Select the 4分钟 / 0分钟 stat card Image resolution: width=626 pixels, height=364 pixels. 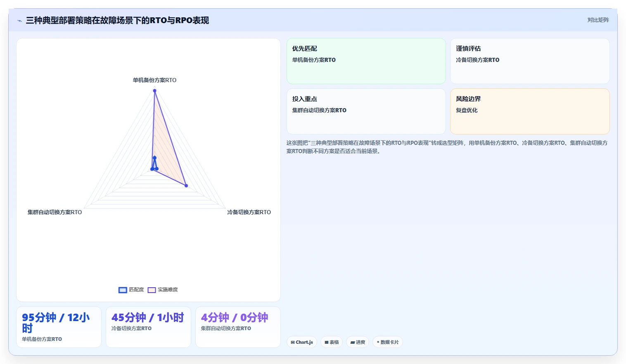click(238, 327)
